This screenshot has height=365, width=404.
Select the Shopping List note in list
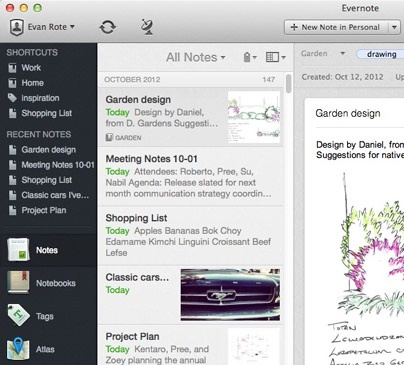pyautogui.click(x=191, y=235)
